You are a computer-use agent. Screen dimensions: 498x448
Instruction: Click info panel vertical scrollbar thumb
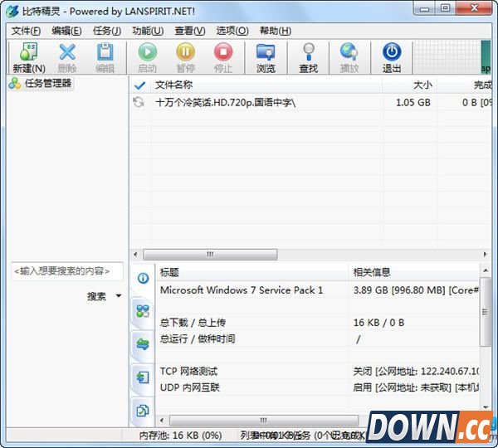point(486,312)
